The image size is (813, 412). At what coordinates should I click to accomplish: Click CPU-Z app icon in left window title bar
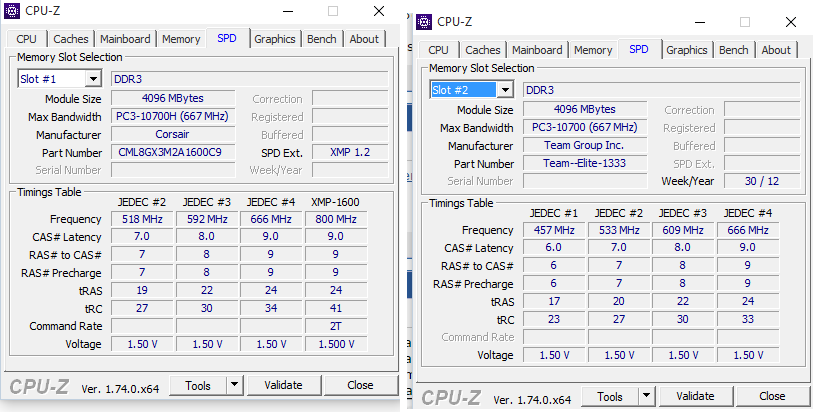(x=12, y=11)
